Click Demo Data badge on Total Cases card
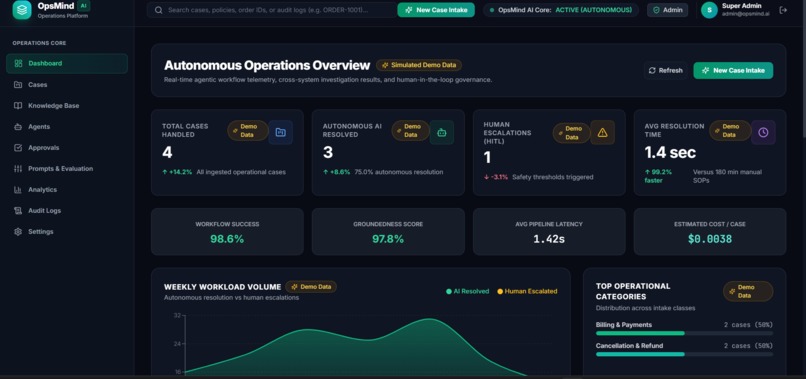 [248, 131]
